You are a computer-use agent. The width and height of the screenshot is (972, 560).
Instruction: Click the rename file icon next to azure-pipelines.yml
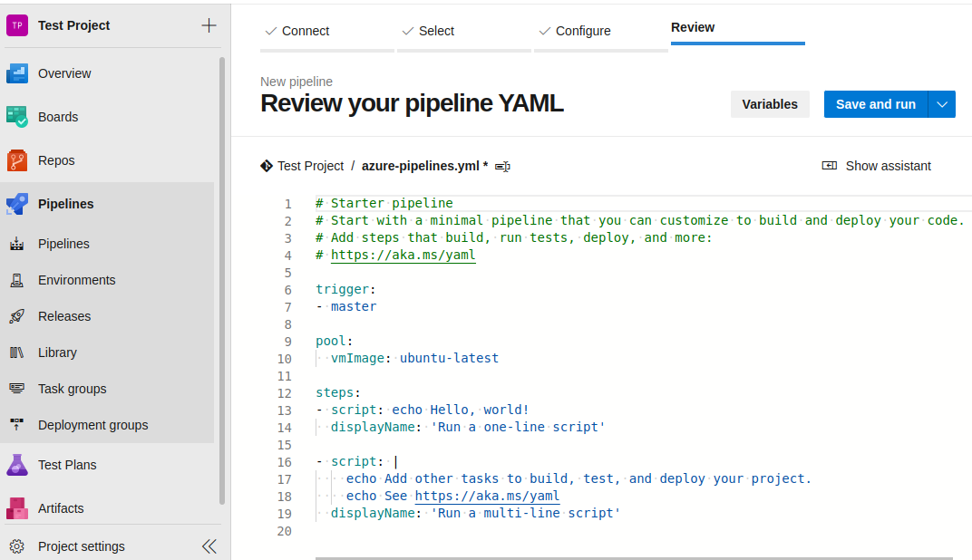click(x=502, y=166)
